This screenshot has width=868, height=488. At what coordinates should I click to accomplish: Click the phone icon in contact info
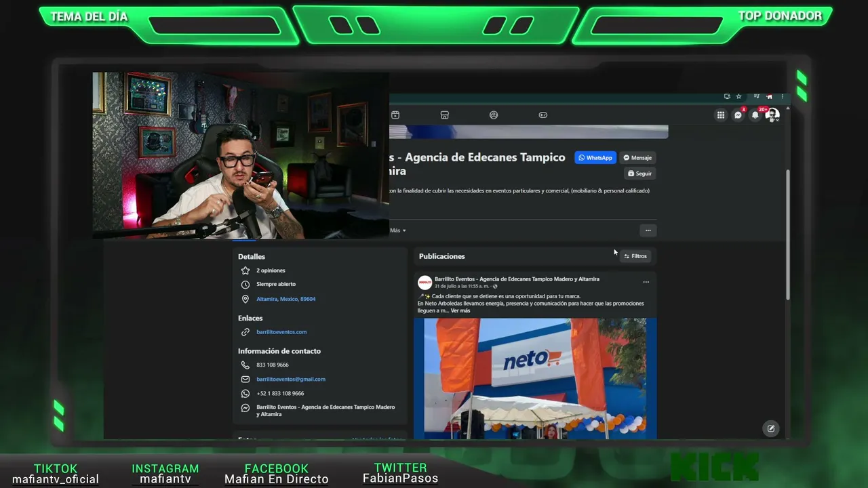(245, 365)
